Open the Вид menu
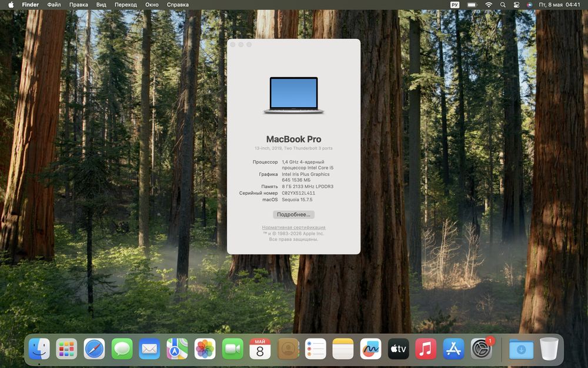Viewport: 588px width, 368px height. point(101,5)
